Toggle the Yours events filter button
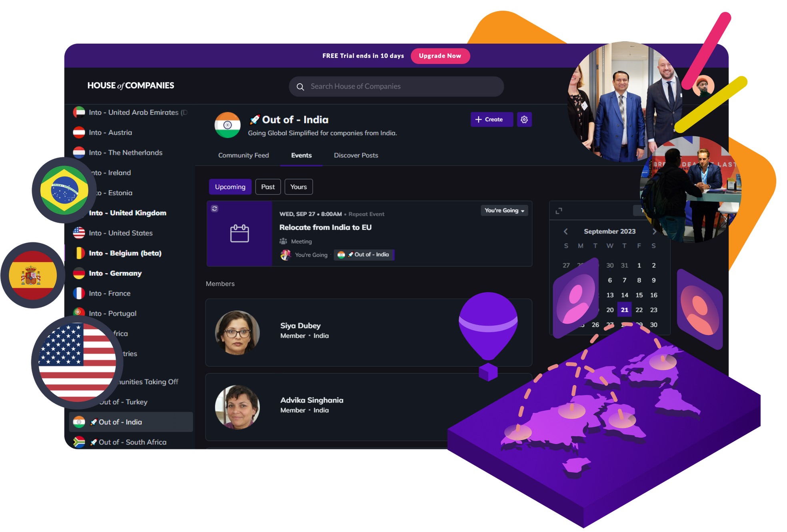 tap(299, 188)
